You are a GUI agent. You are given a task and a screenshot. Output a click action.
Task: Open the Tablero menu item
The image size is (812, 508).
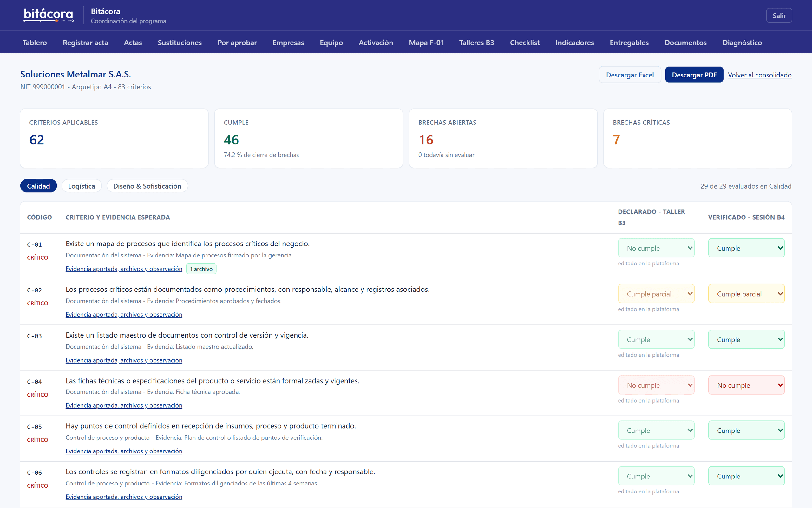click(35, 43)
